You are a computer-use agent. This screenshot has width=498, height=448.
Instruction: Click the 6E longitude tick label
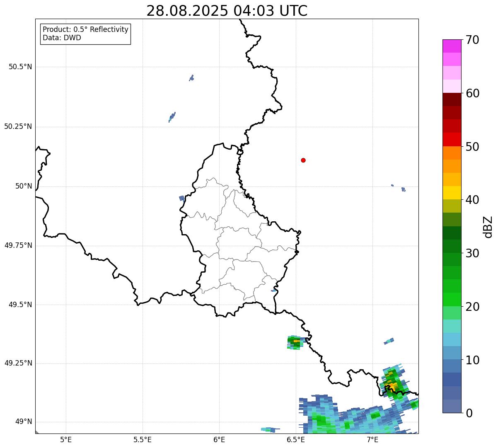[x=219, y=439]
